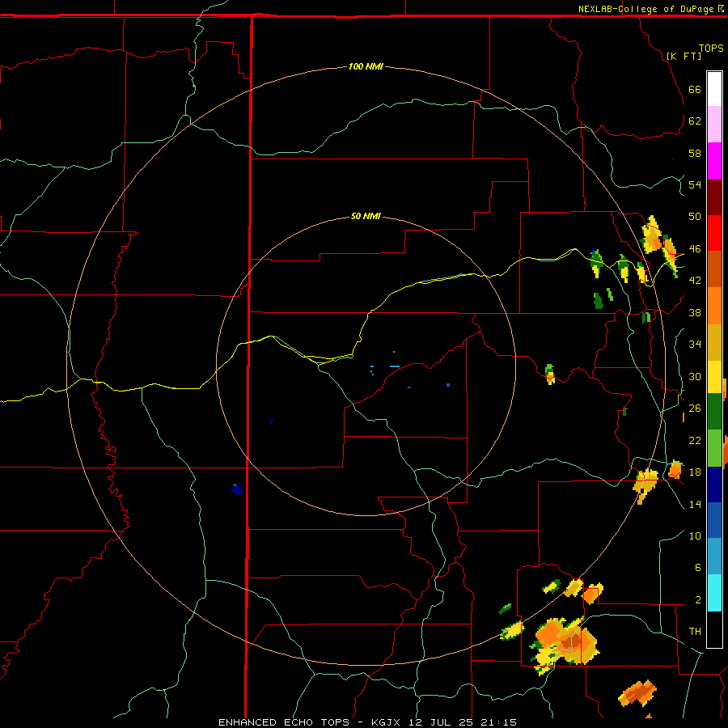Image resolution: width=728 pixels, height=728 pixels.
Task: Click the TOPS legend heading
Action: pyautogui.click(x=711, y=48)
